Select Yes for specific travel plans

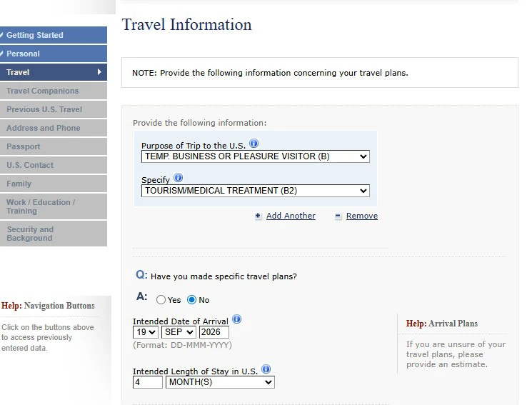161,300
